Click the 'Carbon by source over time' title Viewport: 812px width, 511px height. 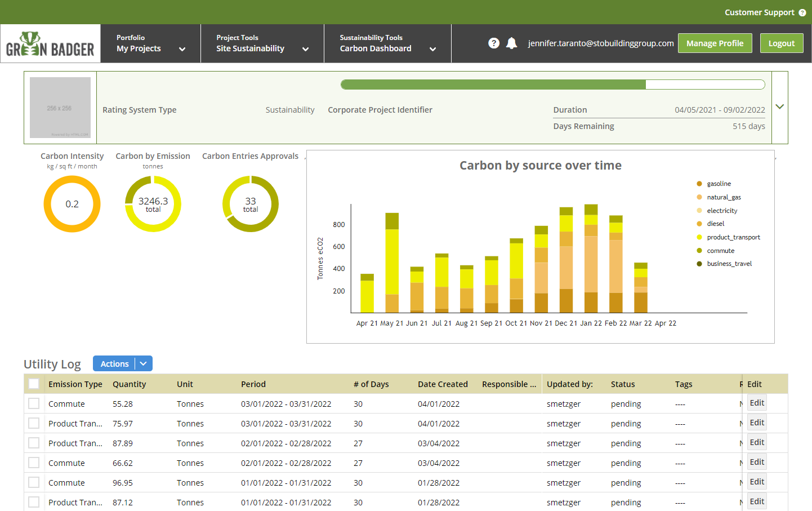[x=541, y=165]
